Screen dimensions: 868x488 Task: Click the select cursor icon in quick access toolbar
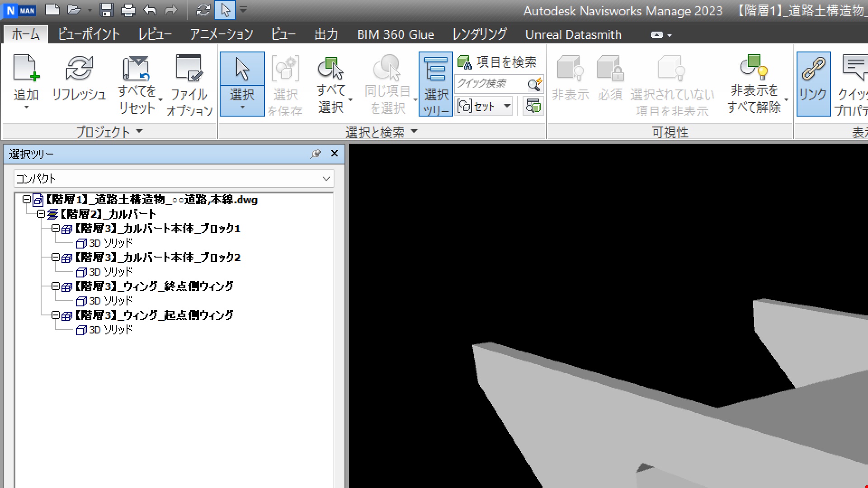coord(225,10)
